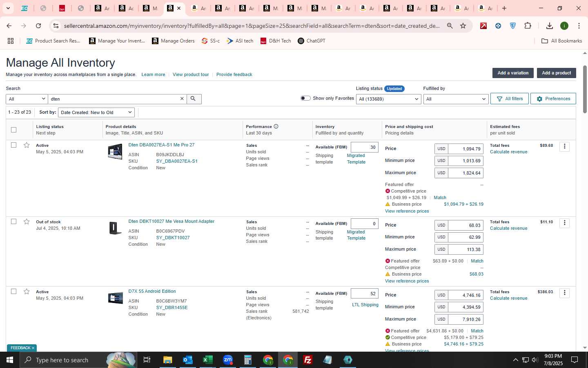
Task: Open All Bookmarks folder
Action: coord(561,41)
